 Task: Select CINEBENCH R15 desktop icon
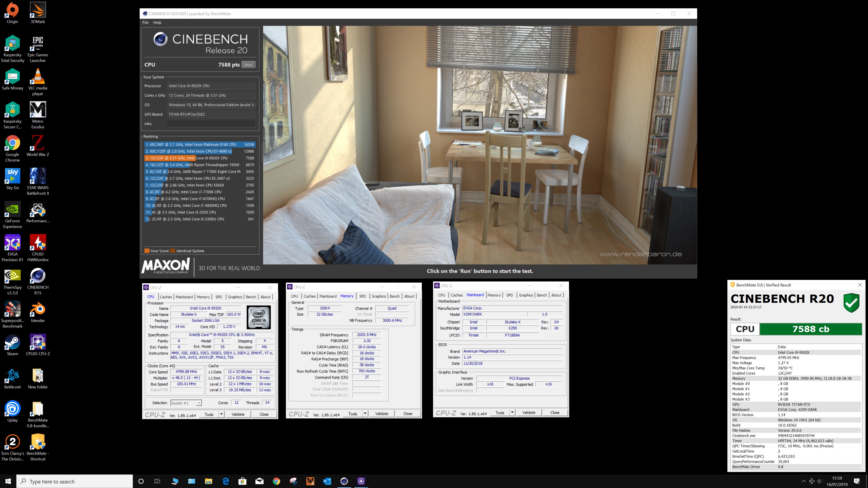coord(38,281)
